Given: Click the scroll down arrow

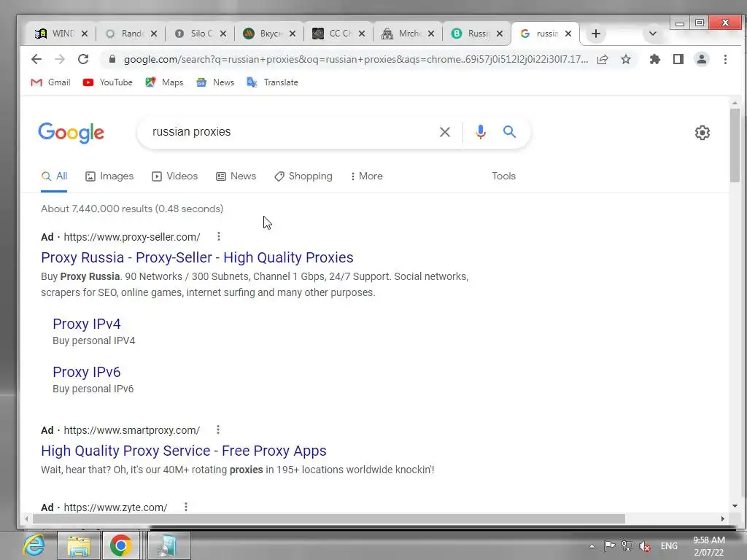Looking at the screenshot, I should coord(735,506).
